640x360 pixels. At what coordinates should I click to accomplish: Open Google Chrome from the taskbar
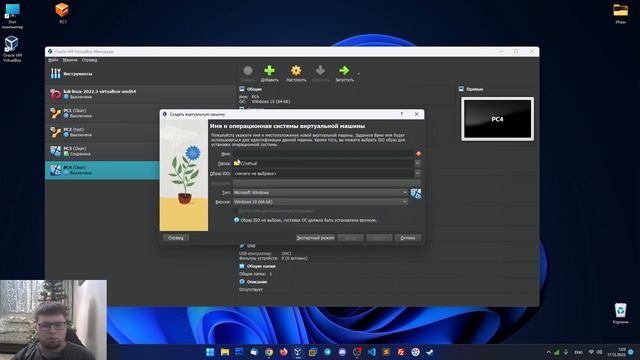pyautogui.click(x=269, y=352)
